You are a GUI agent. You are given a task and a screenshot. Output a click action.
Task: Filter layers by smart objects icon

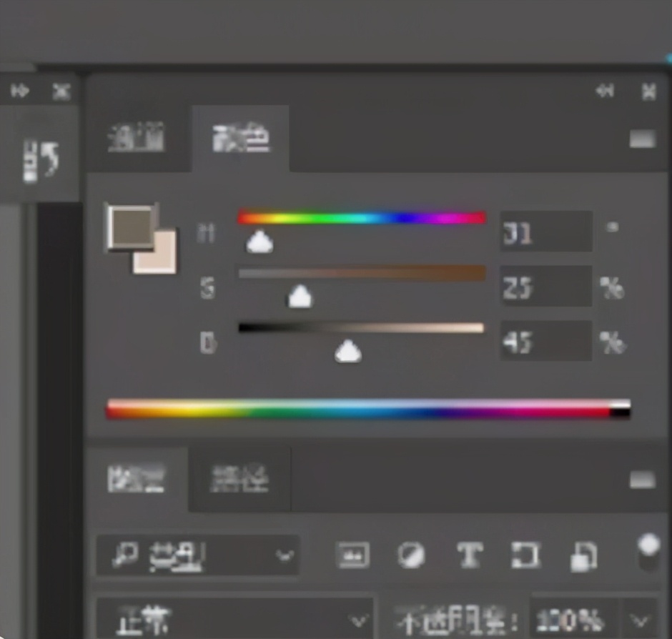[x=584, y=556]
